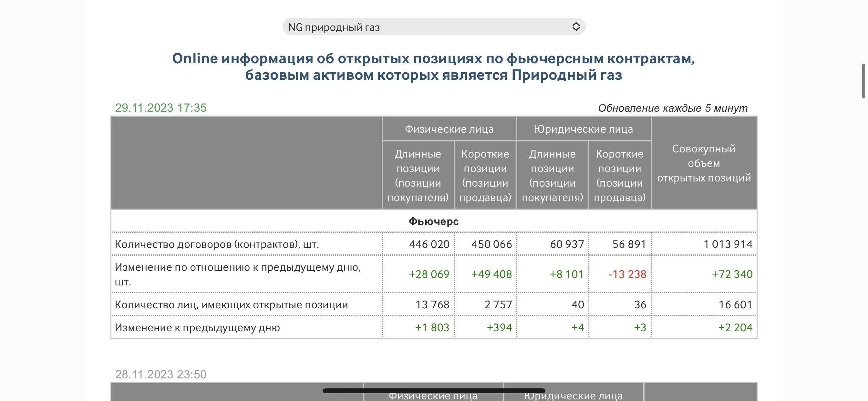Select the value 56 891
The image size is (868, 401).
(629, 244)
